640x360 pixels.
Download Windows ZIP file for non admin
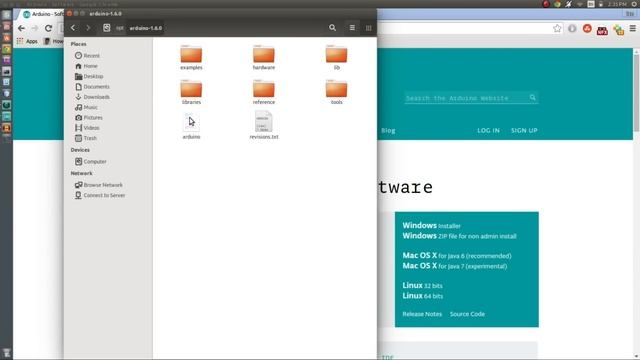[459, 236]
